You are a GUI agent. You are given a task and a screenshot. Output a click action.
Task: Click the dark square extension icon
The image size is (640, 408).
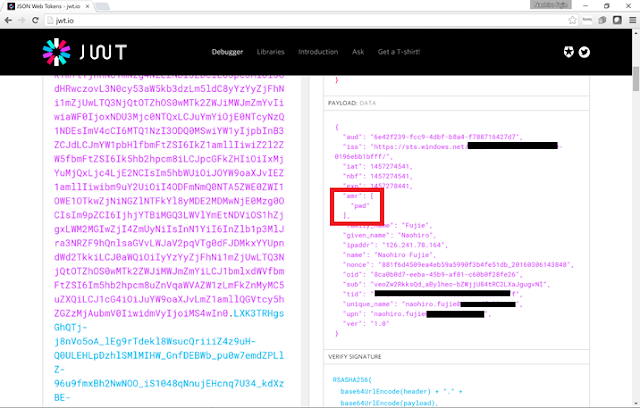(x=617, y=20)
